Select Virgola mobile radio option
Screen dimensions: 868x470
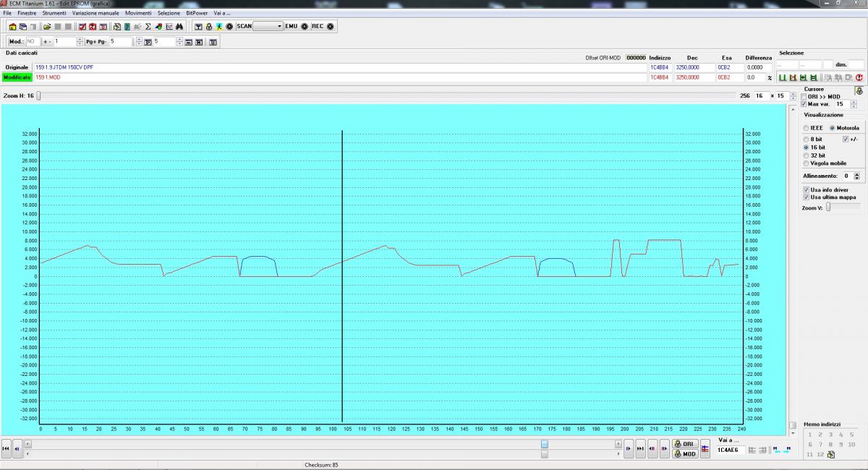[807, 163]
